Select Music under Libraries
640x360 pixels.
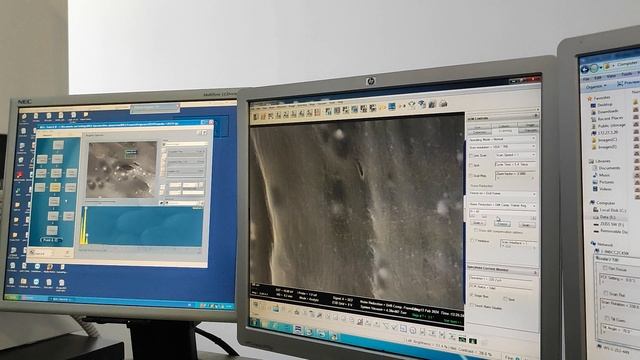pyautogui.click(x=601, y=175)
